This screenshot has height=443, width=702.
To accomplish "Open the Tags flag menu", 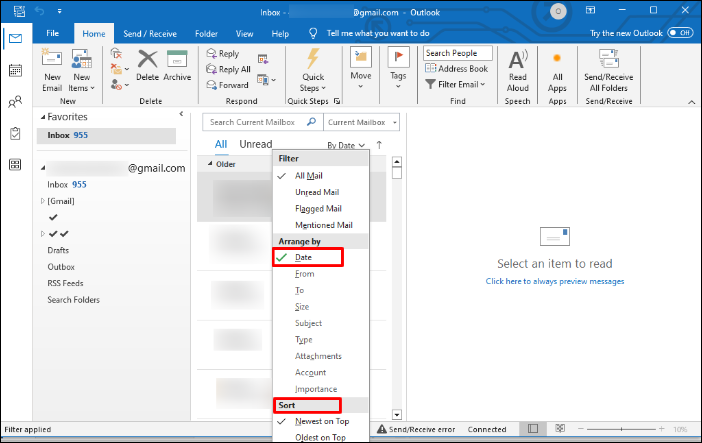I will [x=398, y=68].
